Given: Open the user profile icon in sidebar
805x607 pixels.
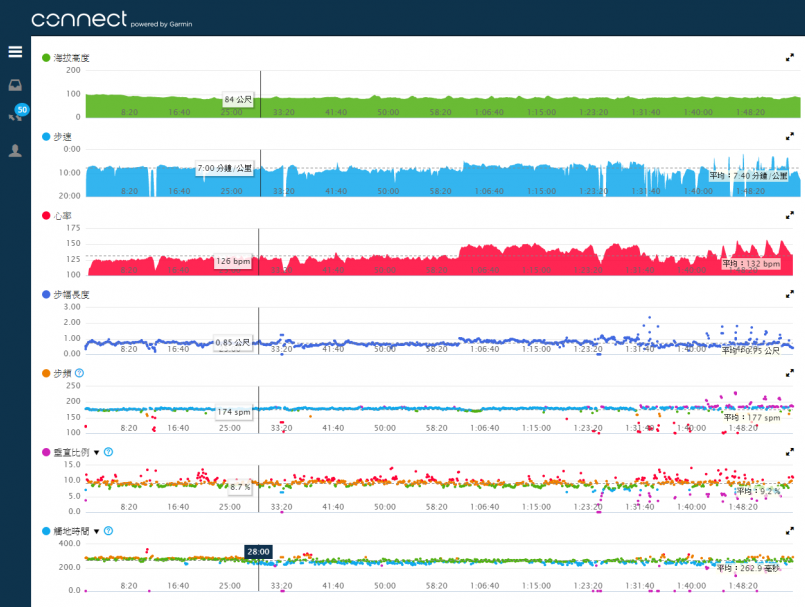Looking at the screenshot, I should click(x=15, y=151).
